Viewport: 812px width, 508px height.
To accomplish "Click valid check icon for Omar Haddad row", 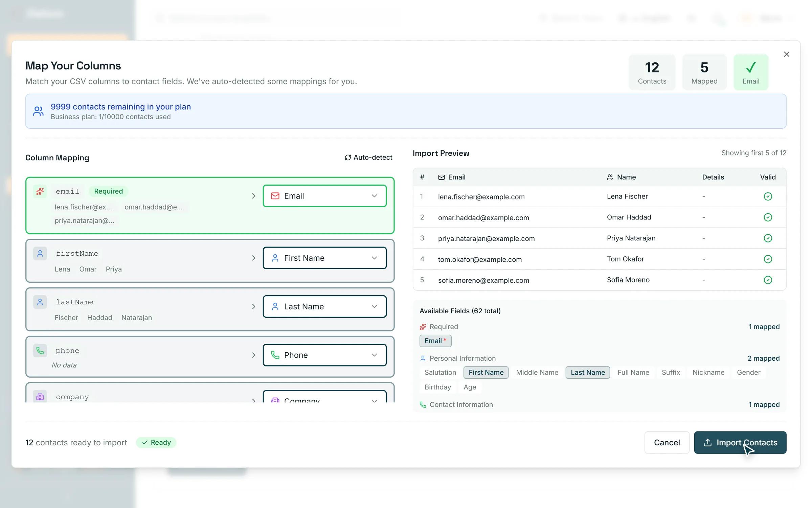I will tap(768, 217).
